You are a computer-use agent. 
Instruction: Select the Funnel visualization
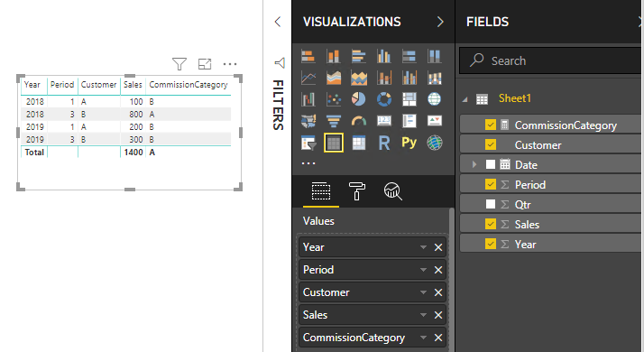pos(334,121)
